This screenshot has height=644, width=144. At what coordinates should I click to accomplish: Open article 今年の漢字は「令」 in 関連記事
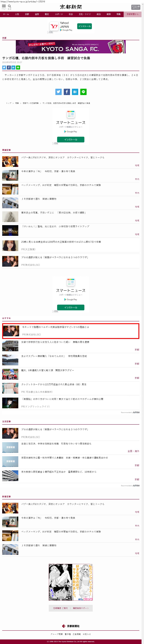(x=48, y=171)
